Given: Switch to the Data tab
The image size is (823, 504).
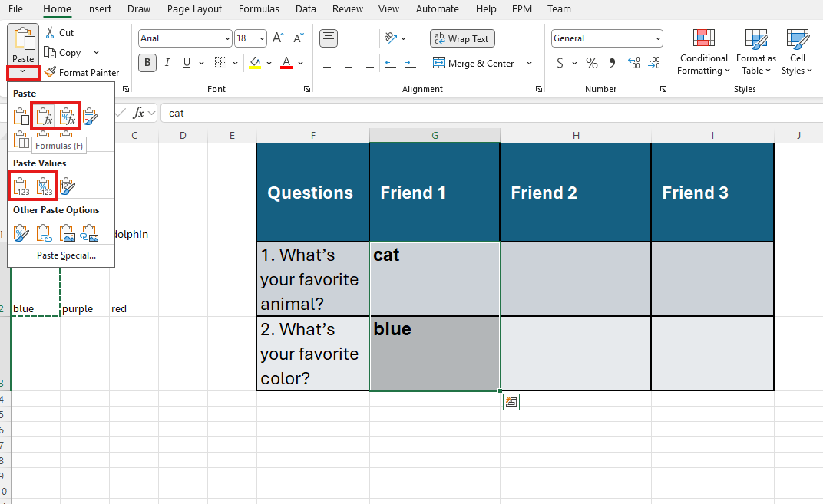Looking at the screenshot, I should tap(306, 9).
